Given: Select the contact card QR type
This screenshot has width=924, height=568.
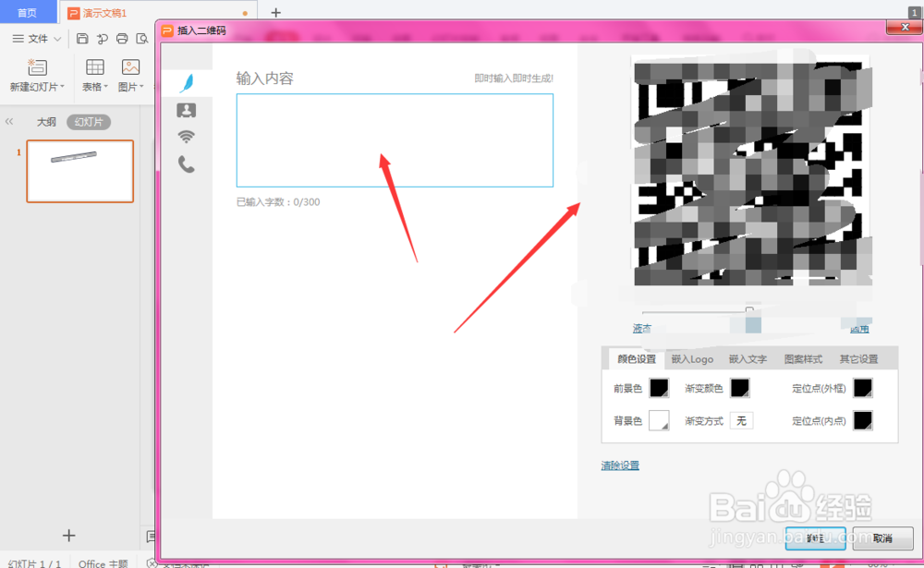Looking at the screenshot, I should click(187, 110).
